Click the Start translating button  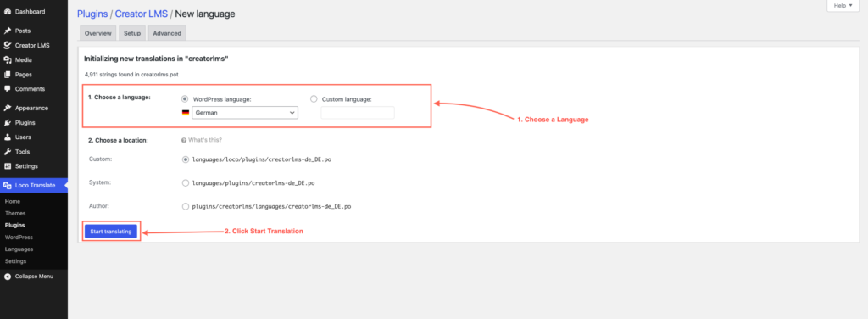coord(111,232)
